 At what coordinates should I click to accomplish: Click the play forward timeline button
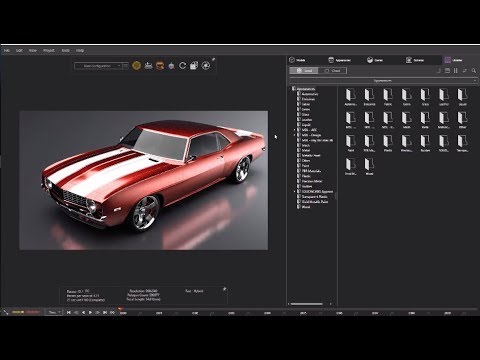pos(90,312)
